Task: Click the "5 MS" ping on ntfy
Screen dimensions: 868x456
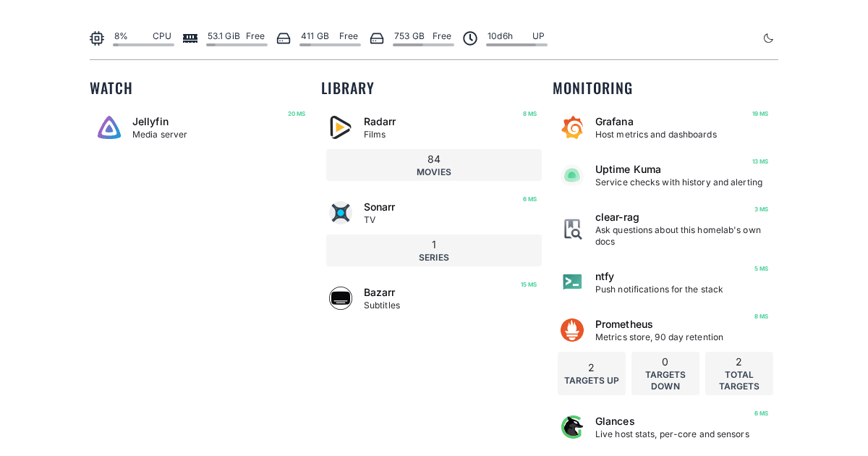Action: (762, 269)
